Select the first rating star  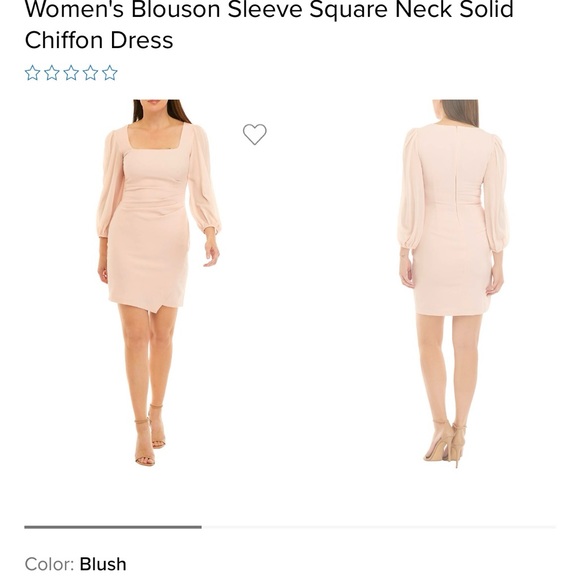click(x=33, y=73)
